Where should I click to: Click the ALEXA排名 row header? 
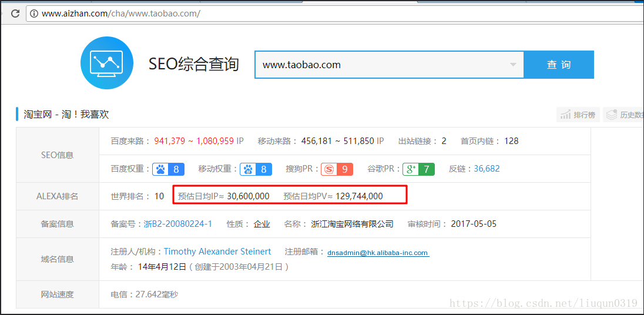click(x=58, y=196)
